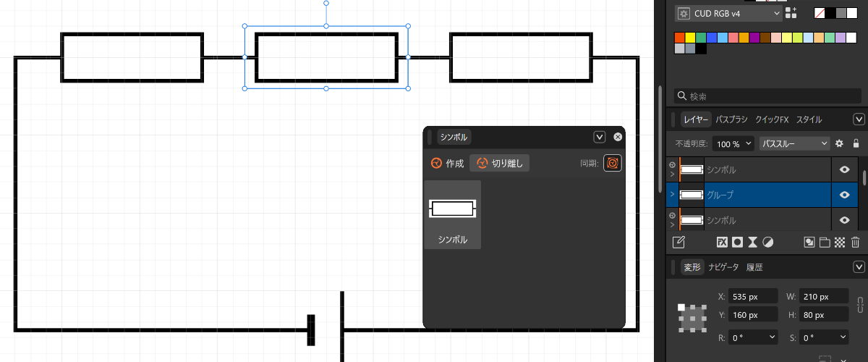
Task: Switch to the 履歴 tab
Action: 754,267
